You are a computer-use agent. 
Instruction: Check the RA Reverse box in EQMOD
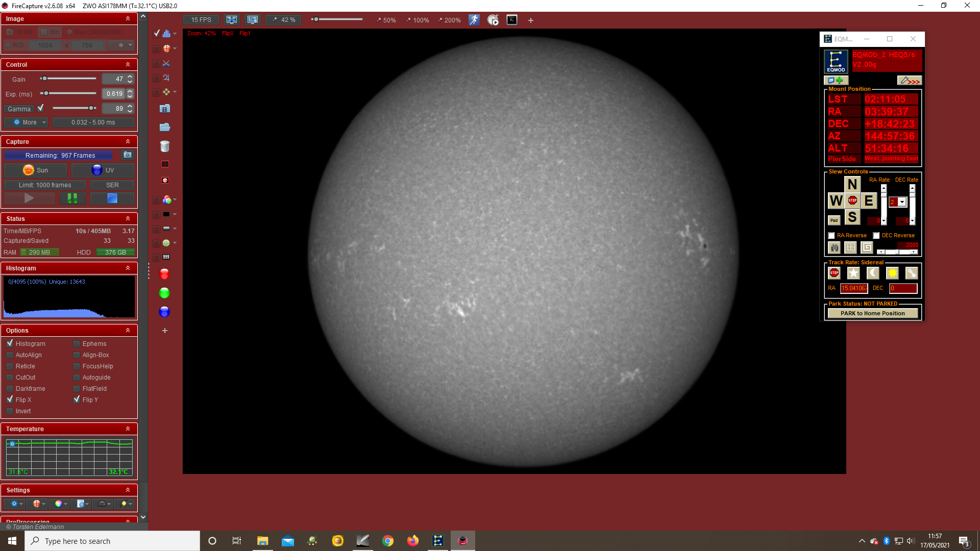831,236
